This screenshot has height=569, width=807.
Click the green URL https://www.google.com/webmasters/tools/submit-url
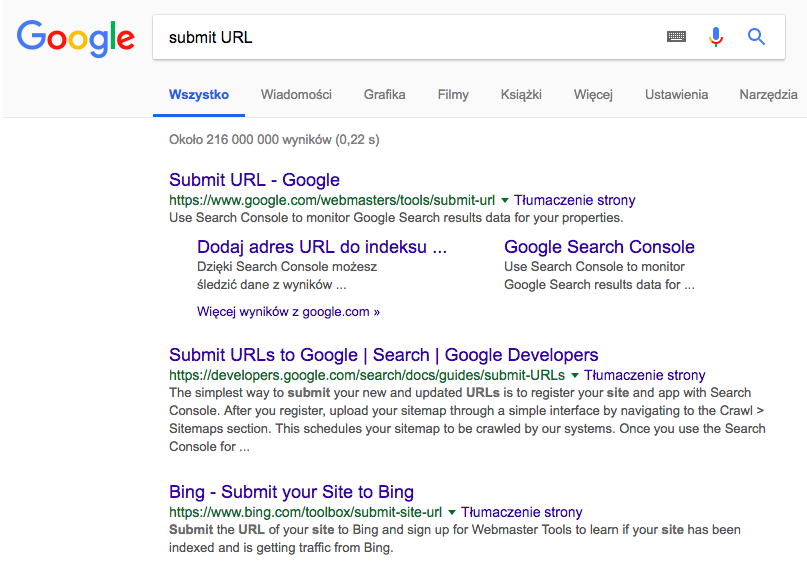[332, 200]
